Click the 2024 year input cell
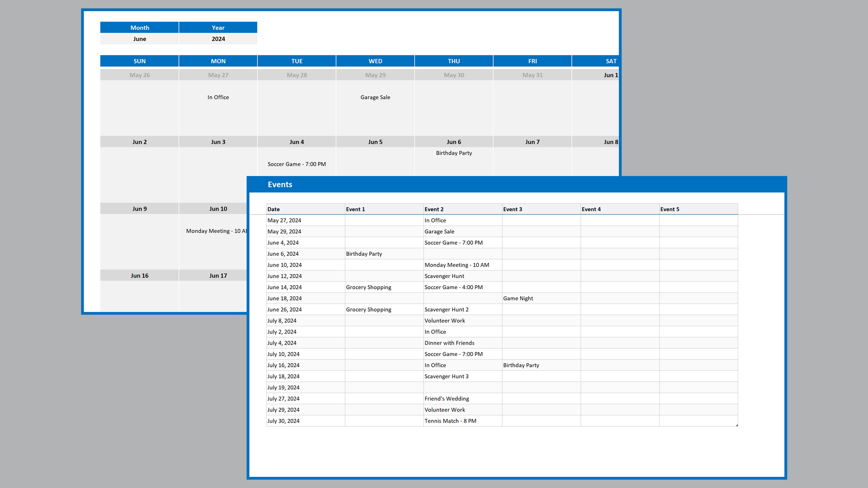The width and height of the screenshot is (868, 488). [x=218, y=39]
